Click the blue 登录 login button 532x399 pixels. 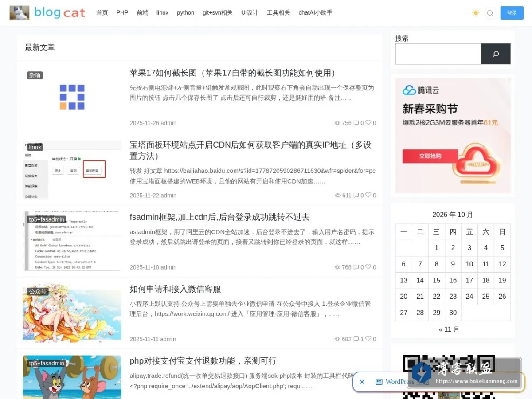point(512,13)
